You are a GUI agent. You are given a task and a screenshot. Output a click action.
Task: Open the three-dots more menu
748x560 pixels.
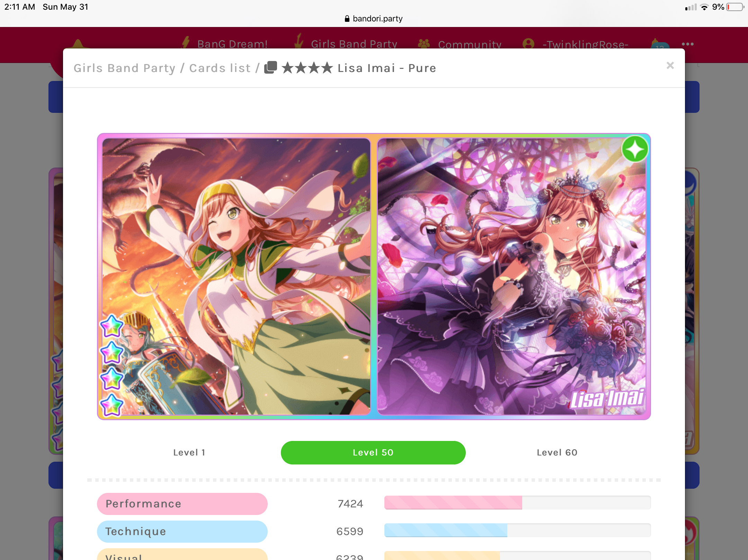pyautogui.click(x=687, y=44)
